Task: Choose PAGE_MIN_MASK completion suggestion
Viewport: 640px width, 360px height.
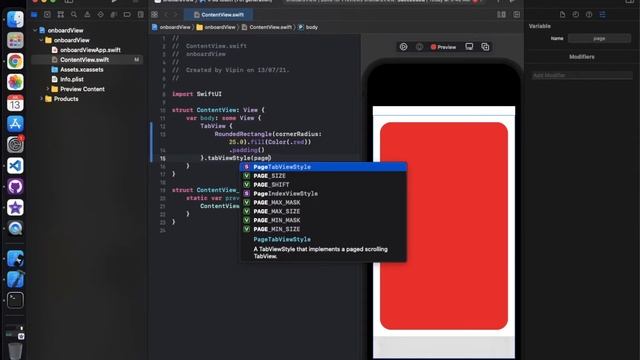Action: (323, 220)
